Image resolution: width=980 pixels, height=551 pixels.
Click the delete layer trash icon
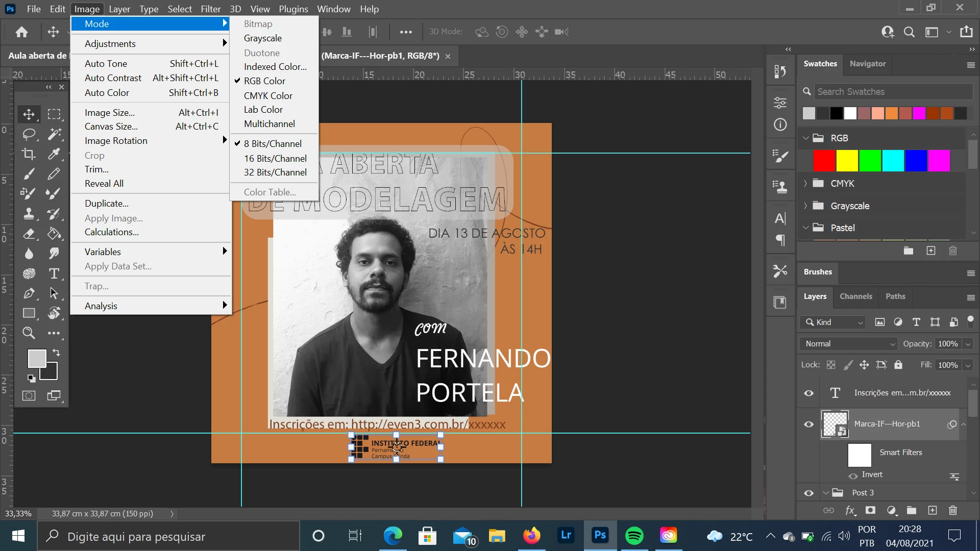[952, 510]
